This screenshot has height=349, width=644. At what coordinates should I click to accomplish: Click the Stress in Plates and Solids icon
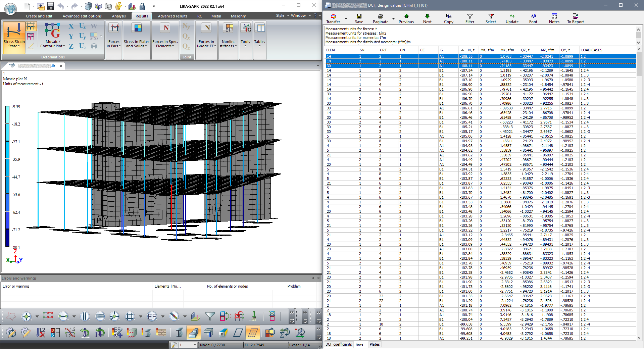tap(138, 28)
